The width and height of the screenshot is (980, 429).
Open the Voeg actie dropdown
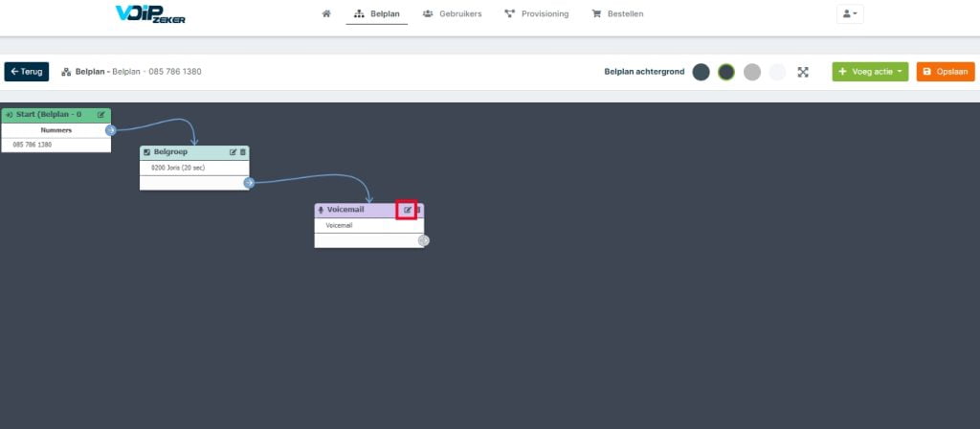[870, 71]
